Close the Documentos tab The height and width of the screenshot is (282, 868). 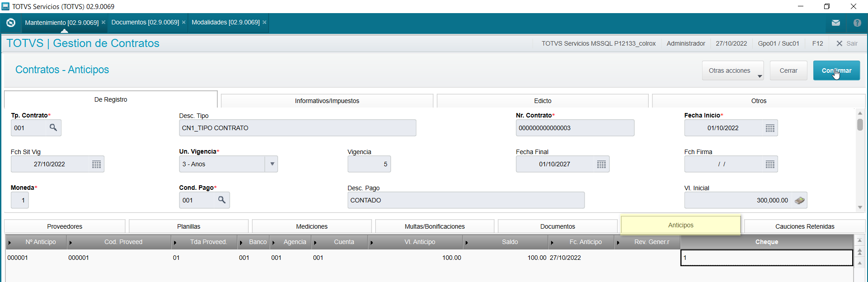(184, 23)
